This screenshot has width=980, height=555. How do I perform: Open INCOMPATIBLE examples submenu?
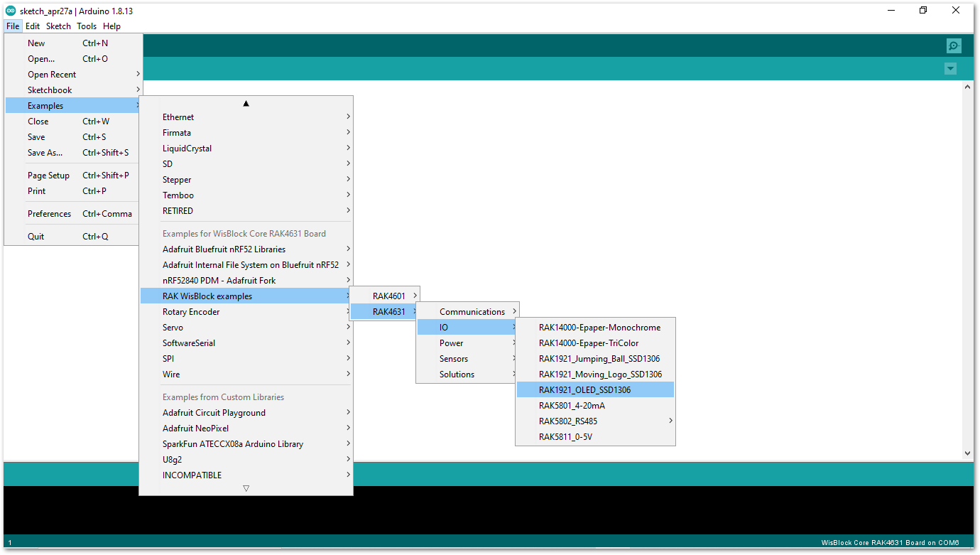click(246, 475)
